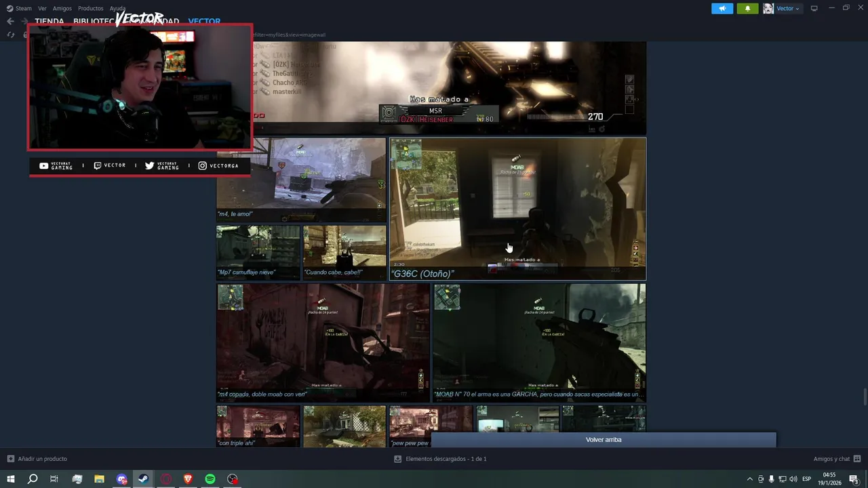This screenshot has width=868, height=488.
Task: Click the "m4, te amo!" caption text
Action: 236,214
